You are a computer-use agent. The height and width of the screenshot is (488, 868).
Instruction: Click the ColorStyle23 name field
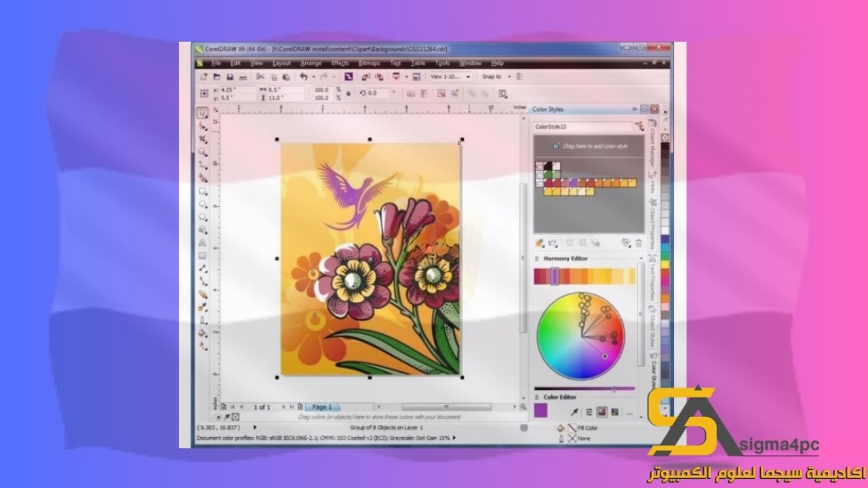click(583, 127)
